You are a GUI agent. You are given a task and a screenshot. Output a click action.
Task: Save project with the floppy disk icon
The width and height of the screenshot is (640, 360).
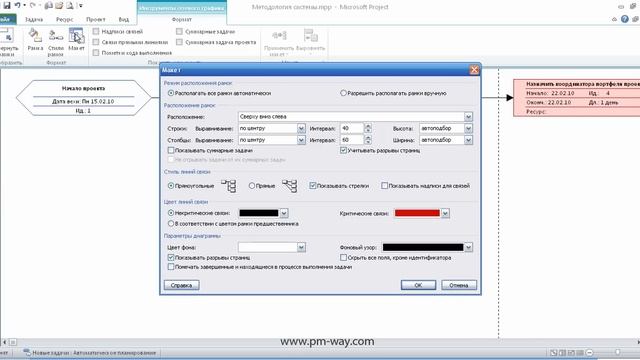point(7,5)
